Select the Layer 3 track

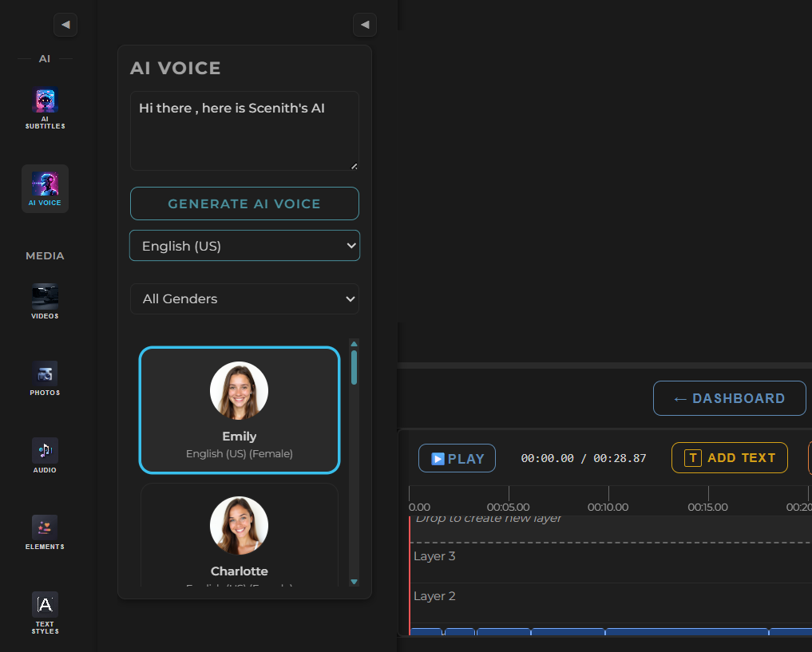pos(611,563)
